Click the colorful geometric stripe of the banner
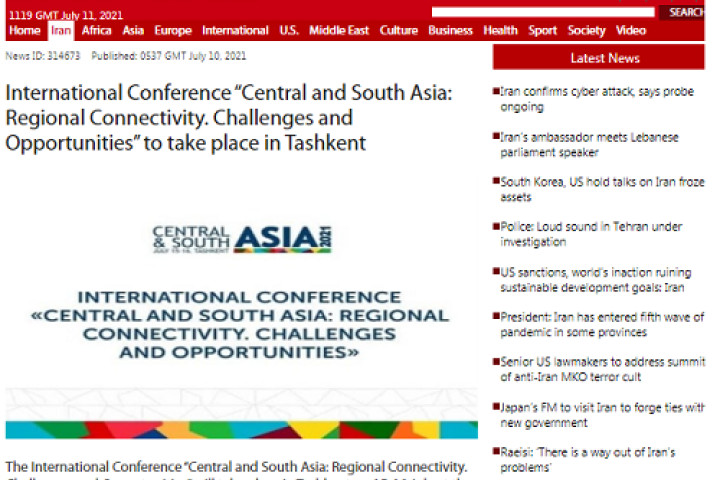The image size is (720, 480). (242, 429)
